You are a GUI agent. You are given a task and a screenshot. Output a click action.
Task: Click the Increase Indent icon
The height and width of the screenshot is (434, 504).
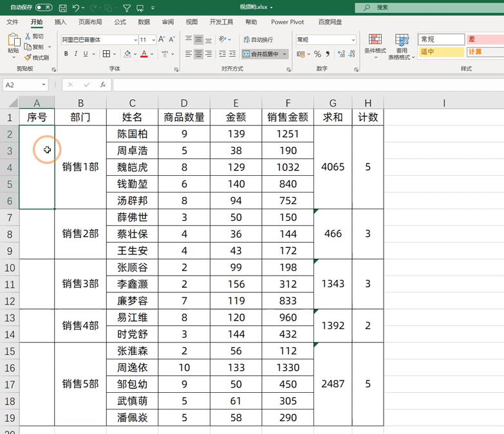click(232, 53)
